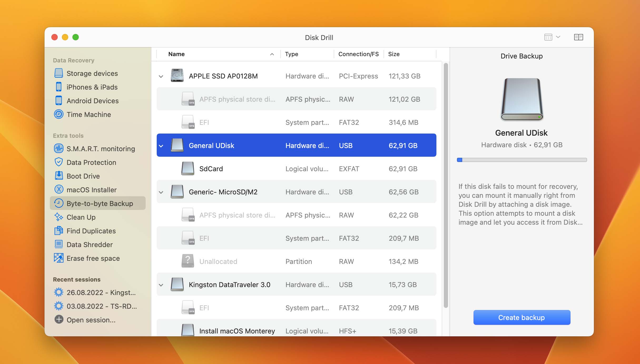Sort by the Name column header
This screenshot has height=364, width=640.
[x=219, y=54]
